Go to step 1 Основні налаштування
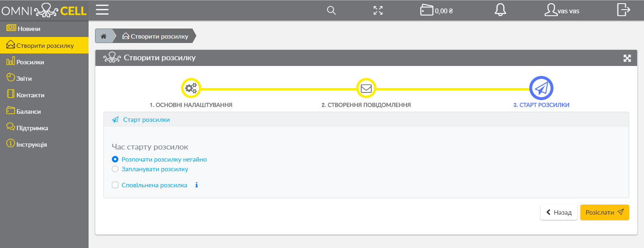The image size is (644, 248). coord(191,88)
